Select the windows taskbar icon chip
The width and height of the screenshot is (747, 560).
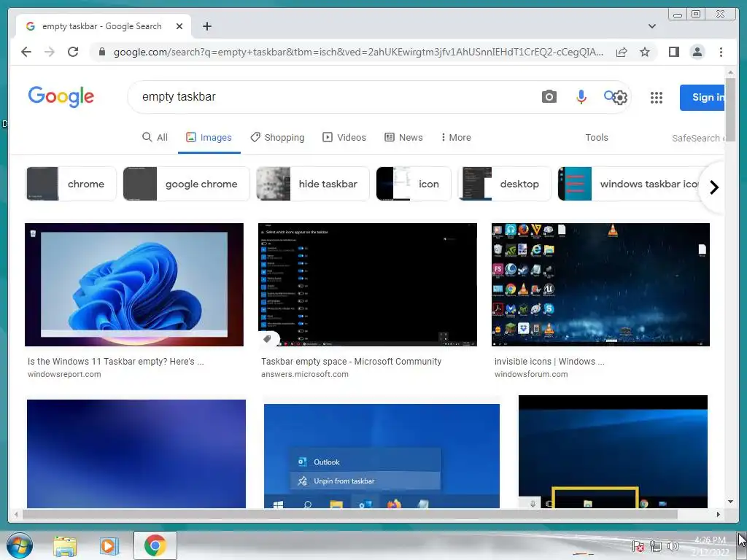tap(629, 184)
